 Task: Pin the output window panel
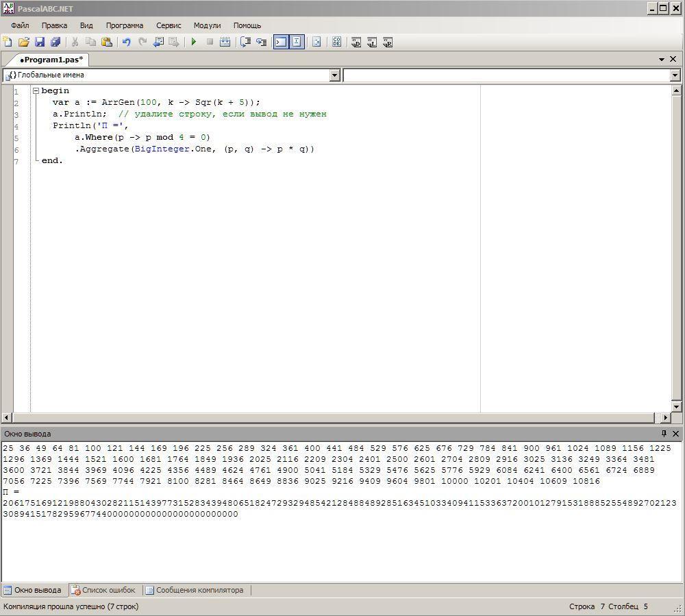(x=663, y=434)
